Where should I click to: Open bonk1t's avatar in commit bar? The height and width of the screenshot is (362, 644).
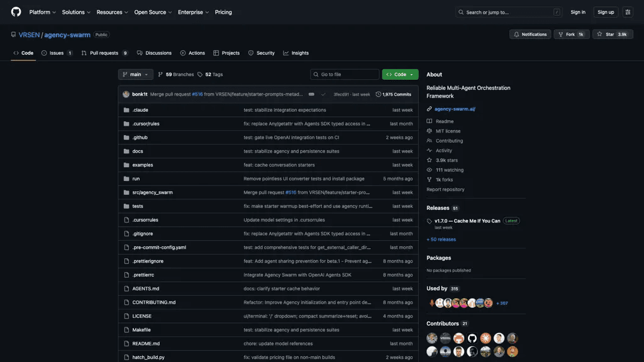126,94
